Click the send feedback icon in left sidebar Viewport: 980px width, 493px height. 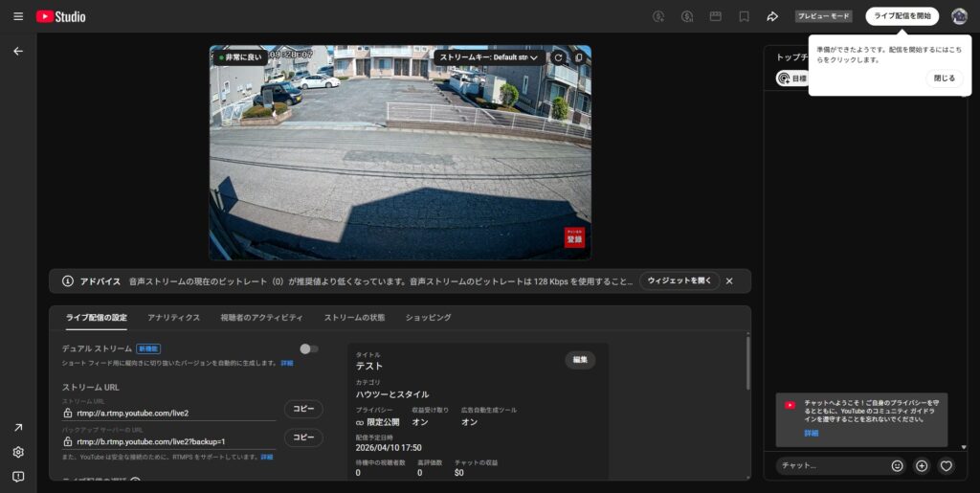tap(18, 477)
